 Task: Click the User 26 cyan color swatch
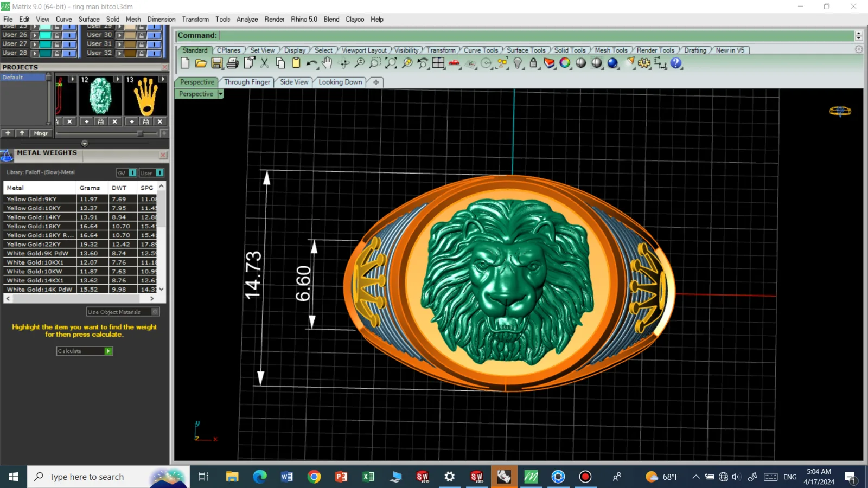pyautogui.click(x=44, y=35)
